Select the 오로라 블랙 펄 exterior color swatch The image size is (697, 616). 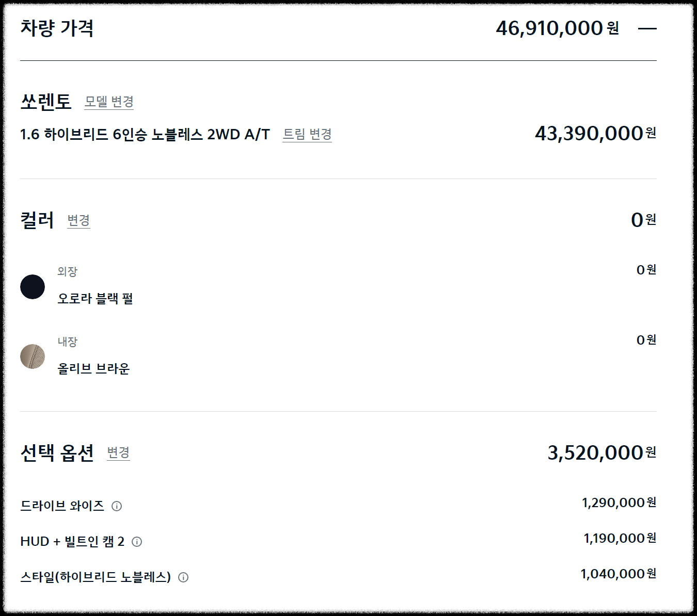32,287
